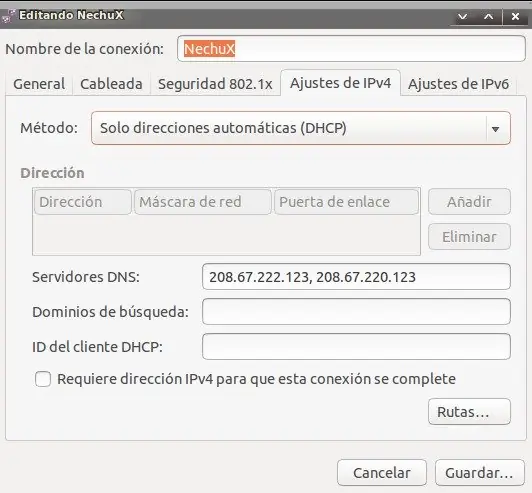
Task: Toggle 'Requiere dirección IPv4' checkbox
Action: (43, 379)
